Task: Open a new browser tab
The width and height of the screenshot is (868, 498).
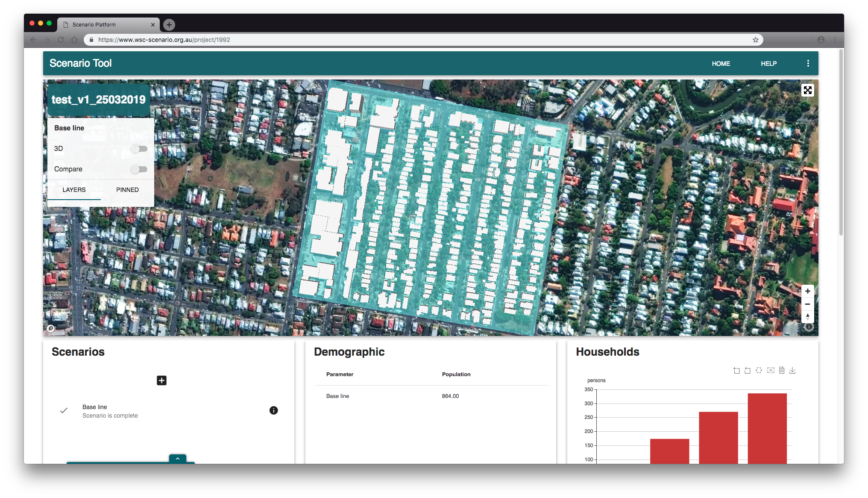Action: (169, 25)
